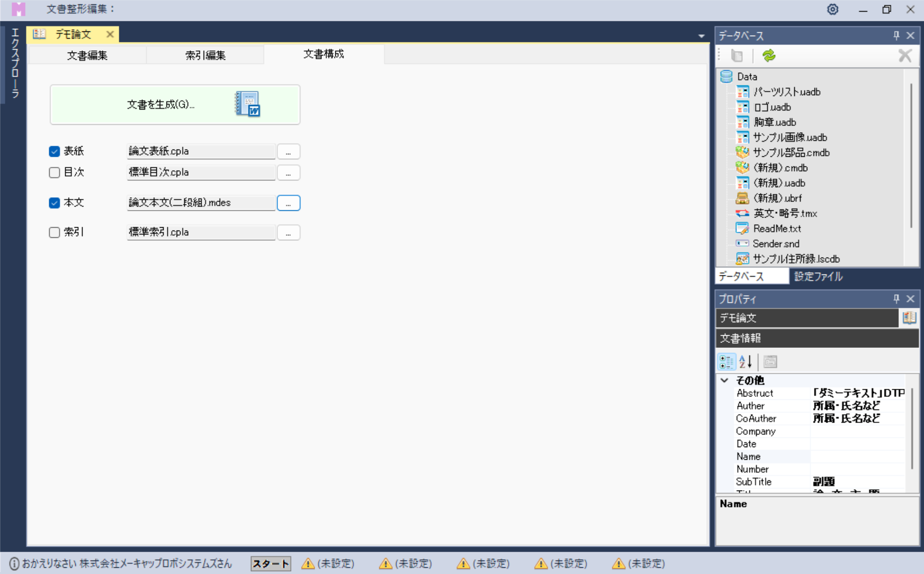Switch to the 設定ファイル tab
Screen dimensions: 924x574
tap(818, 276)
